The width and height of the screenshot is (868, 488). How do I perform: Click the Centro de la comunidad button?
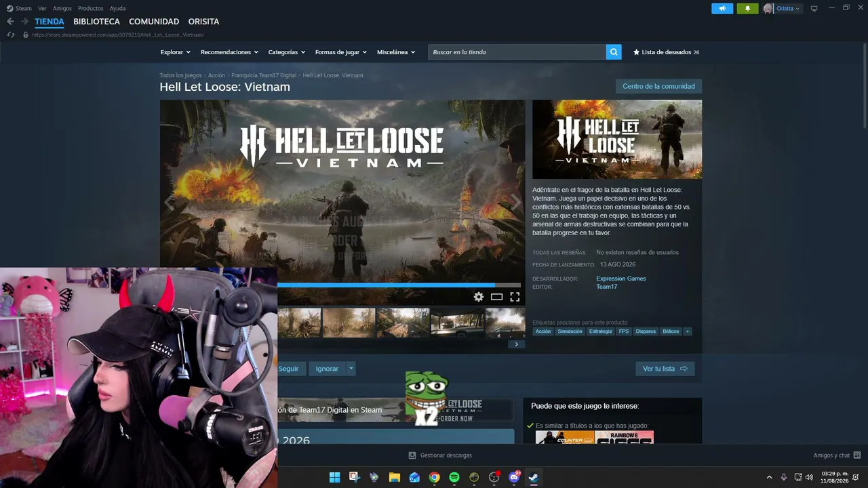coord(658,86)
